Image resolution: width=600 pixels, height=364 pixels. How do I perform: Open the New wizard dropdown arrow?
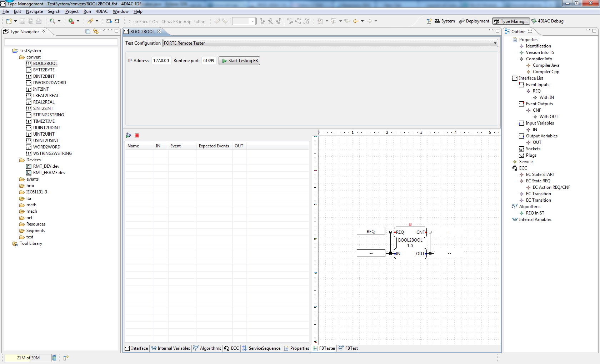coord(15,21)
